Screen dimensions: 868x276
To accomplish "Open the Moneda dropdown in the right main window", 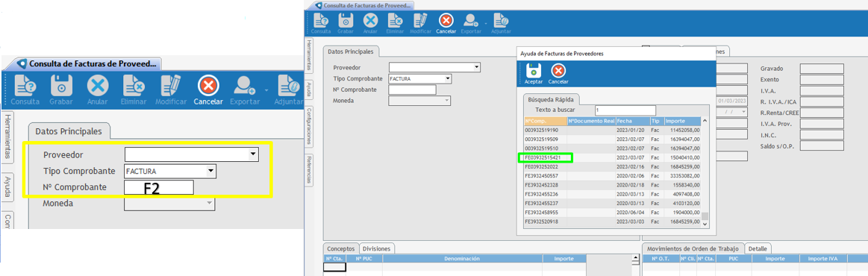I will (447, 101).
